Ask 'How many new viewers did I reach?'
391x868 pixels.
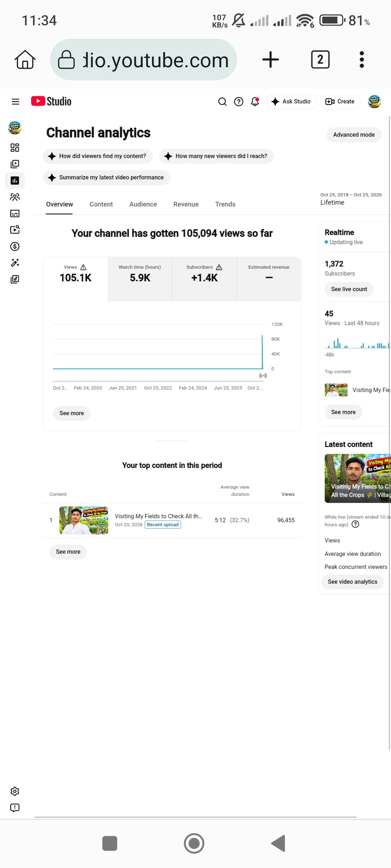pyautogui.click(x=216, y=156)
